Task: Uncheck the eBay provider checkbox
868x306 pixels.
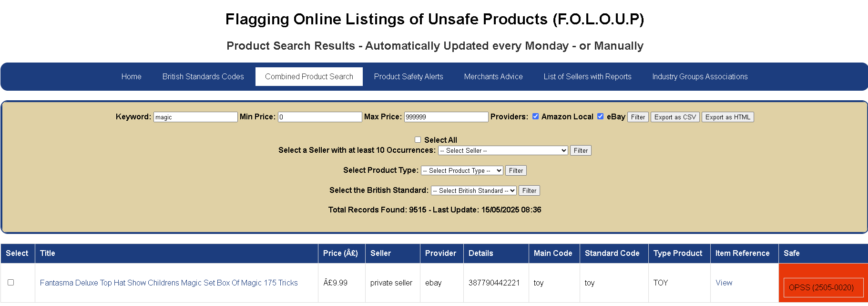Action: [601, 116]
